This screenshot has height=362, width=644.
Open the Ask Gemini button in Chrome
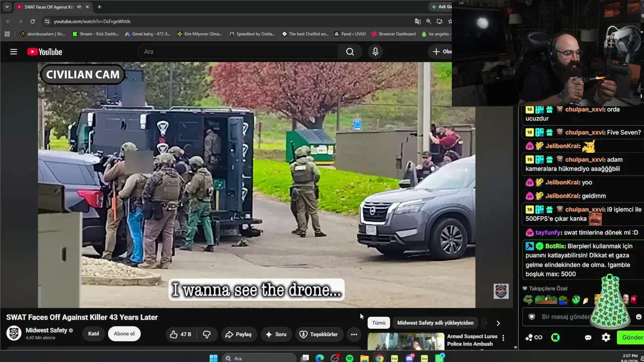[x=441, y=7]
